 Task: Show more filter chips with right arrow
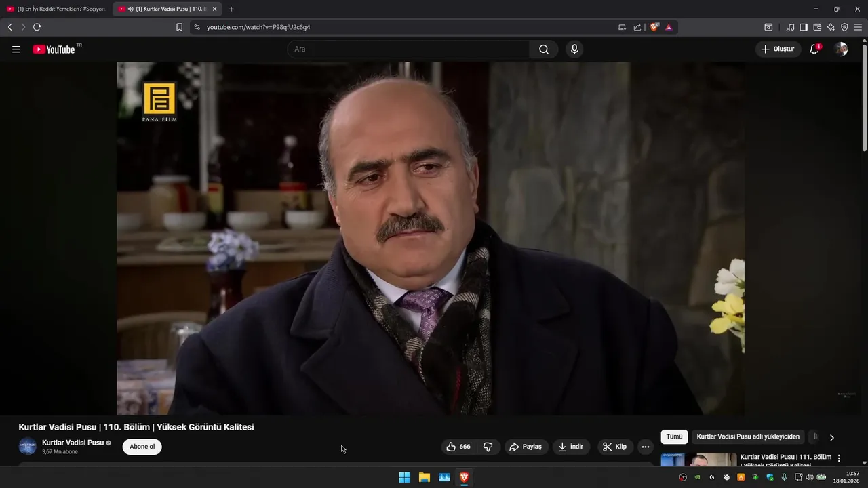click(832, 438)
